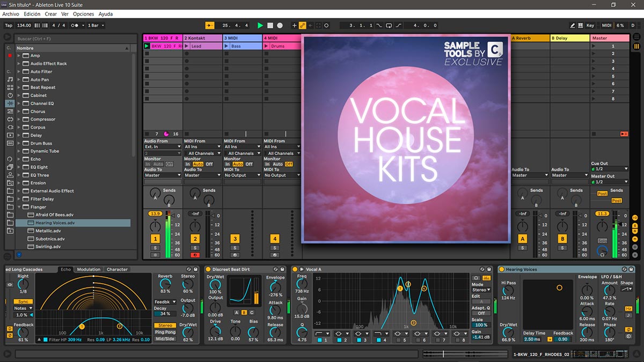Image resolution: width=644 pixels, height=362 pixels.
Task: Click the Echo Decay 34 % slider
Action: [x=165, y=314]
